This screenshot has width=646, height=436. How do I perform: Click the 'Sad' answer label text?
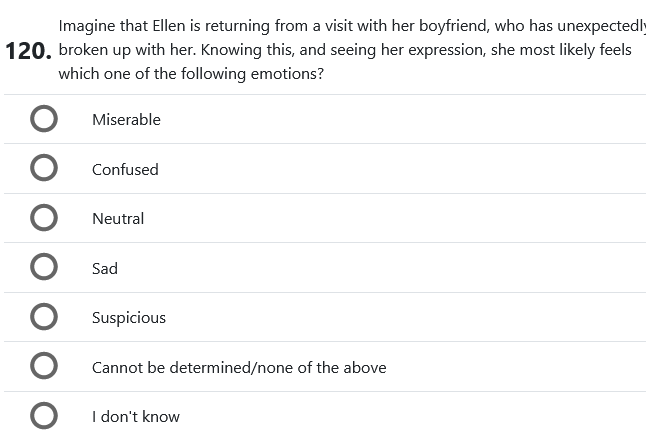[105, 269]
